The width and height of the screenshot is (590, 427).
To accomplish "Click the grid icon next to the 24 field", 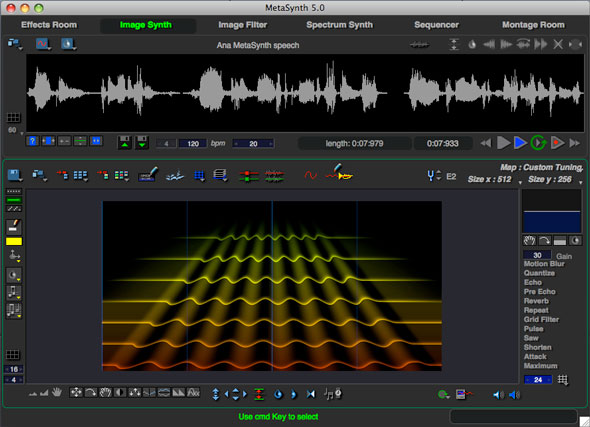I will (x=563, y=380).
